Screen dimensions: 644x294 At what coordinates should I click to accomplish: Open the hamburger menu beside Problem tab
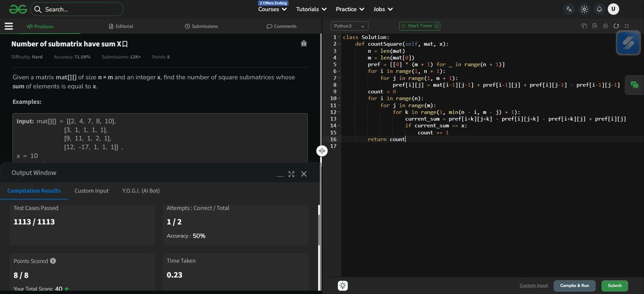pos(9,26)
